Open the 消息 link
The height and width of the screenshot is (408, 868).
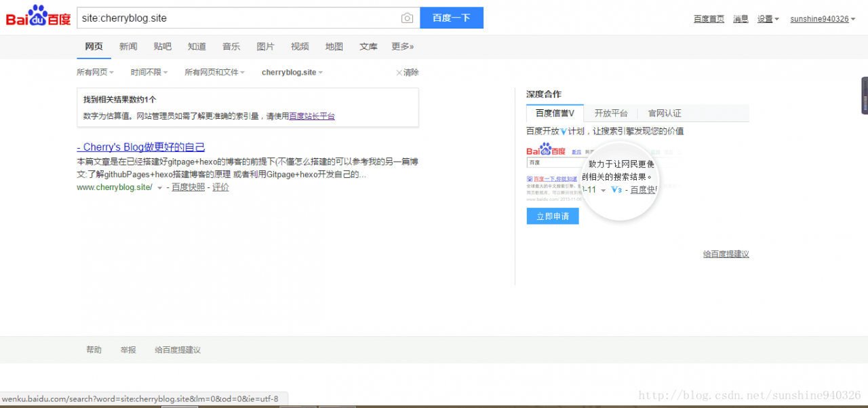tap(741, 19)
